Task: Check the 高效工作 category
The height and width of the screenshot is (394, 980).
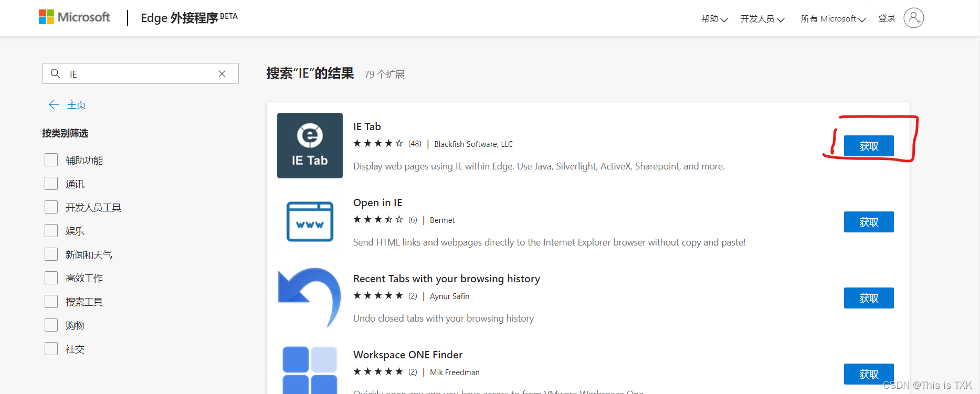Action: [51, 278]
